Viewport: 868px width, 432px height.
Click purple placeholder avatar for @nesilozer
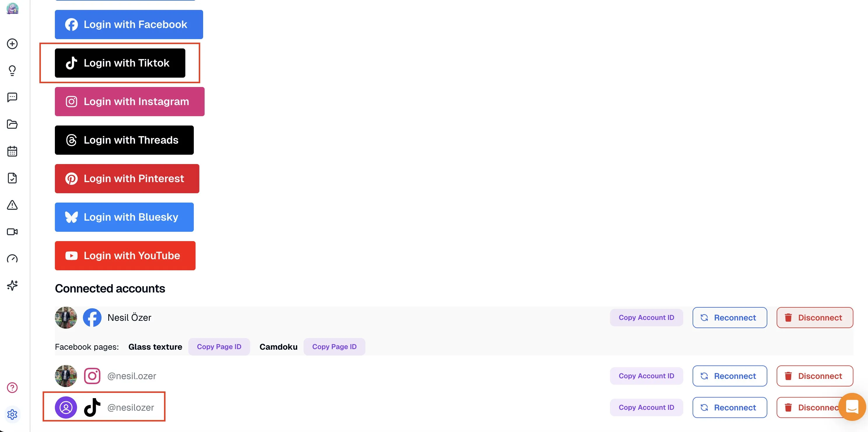tap(66, 407)
